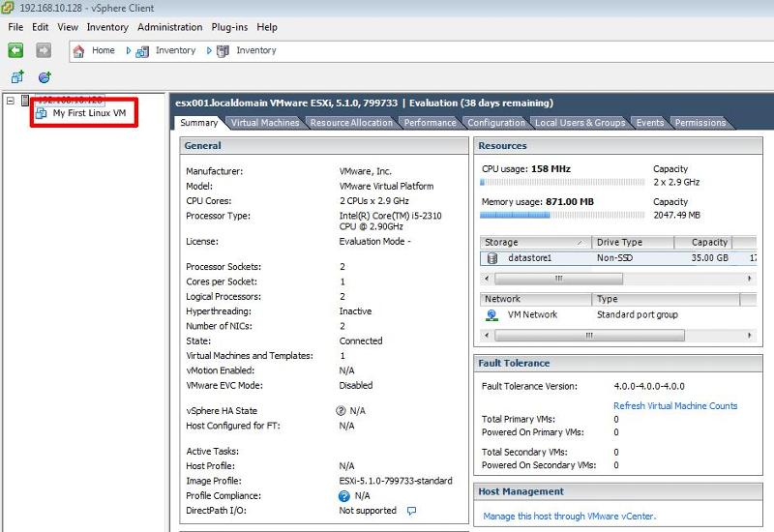The height and width of the screenshot is (532, 774).
Task: Click ESXi-5.1.0-799733-standard image profile value
Action: (x=396, y=481)
